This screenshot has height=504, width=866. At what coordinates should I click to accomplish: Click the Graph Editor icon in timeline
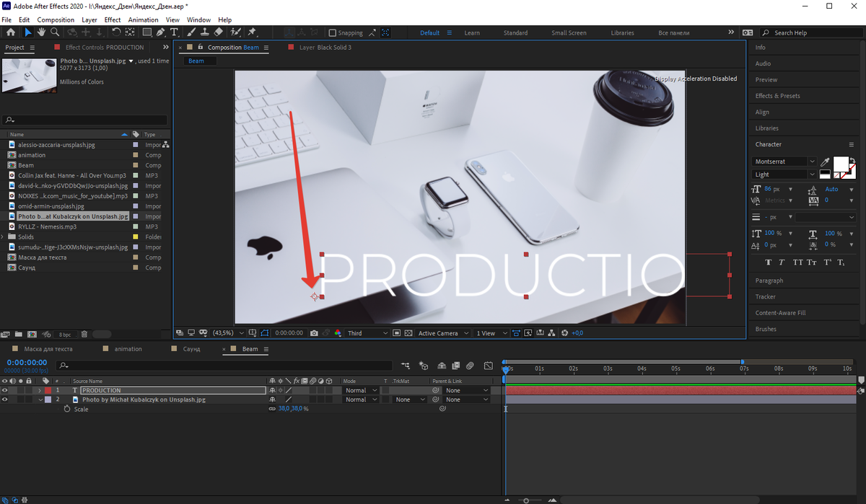click(x=489, y=366)
